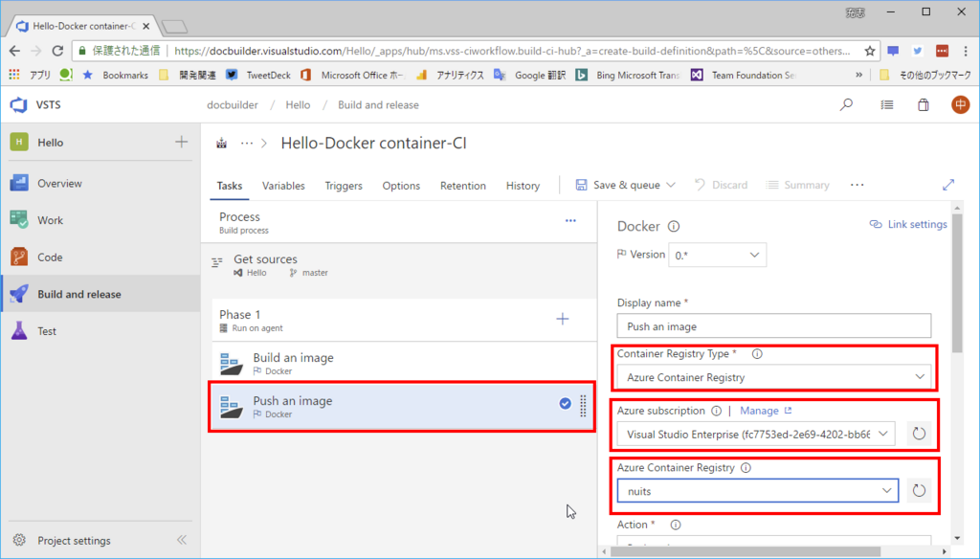Open the toolbar more actions ellipsis
The height and width of the screenshot is (559, 980).
coord(857,185)
